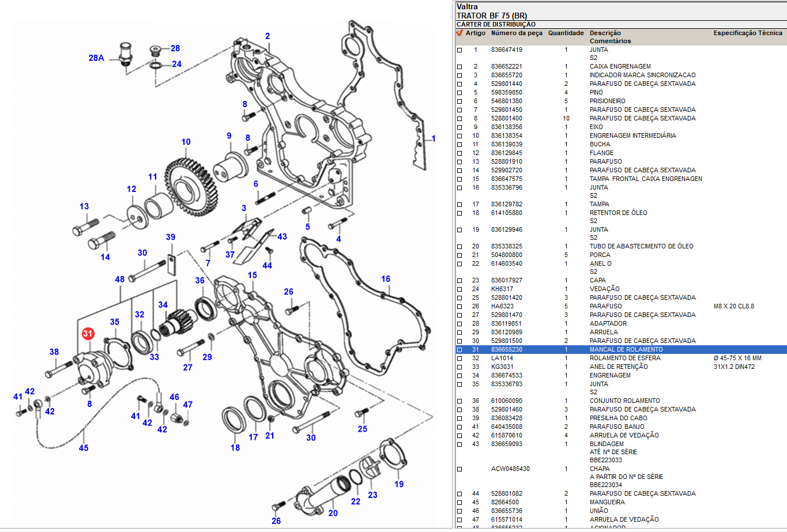Click callout 48 above the bracket assembly
This screenshot has height=532, width=787.
pyautogui.click(x=120, y=280)
